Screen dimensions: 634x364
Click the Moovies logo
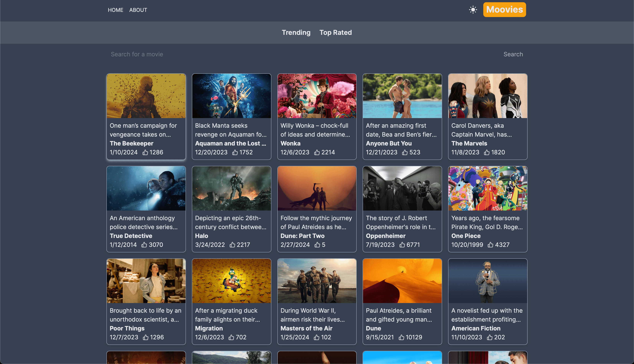click(504, 9)
